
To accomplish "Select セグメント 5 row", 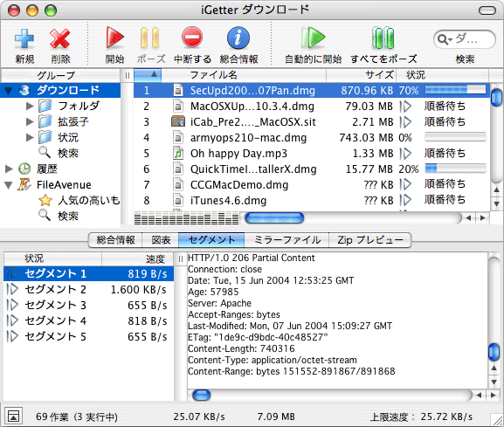I will [x=89, y=336].
